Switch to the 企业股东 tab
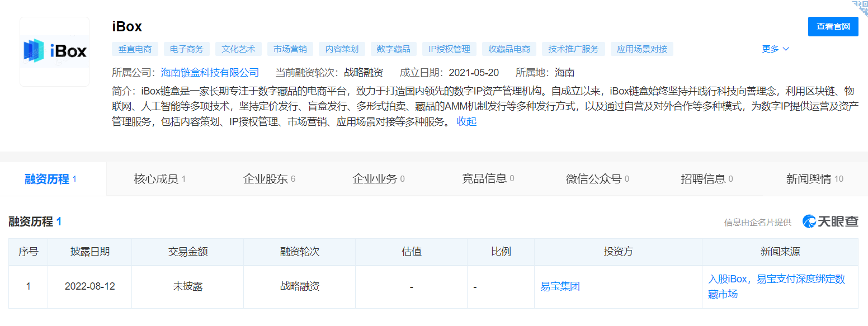The height and width of the screenshot is (326, 868). point(269,179)
